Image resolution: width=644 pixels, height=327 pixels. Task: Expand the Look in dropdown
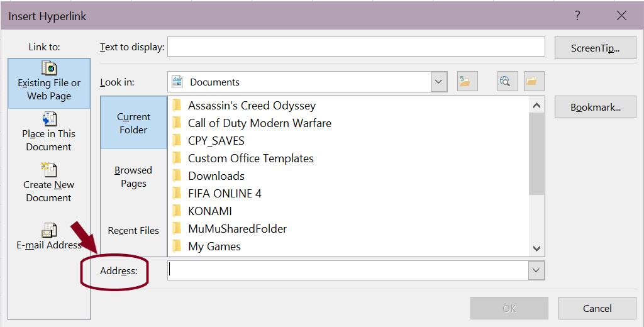[438, 82]
